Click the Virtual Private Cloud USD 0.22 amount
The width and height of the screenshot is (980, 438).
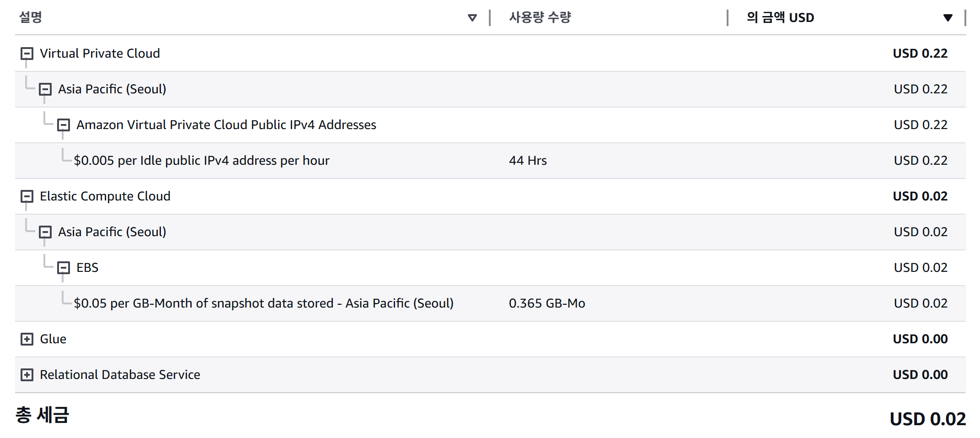pos(920,54)
